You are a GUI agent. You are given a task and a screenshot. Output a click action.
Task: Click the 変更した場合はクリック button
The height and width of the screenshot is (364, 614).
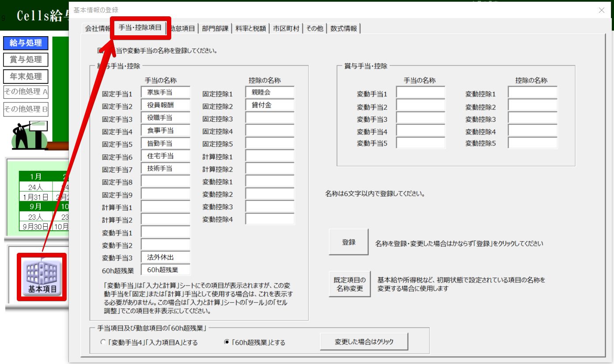coord(364,341)
